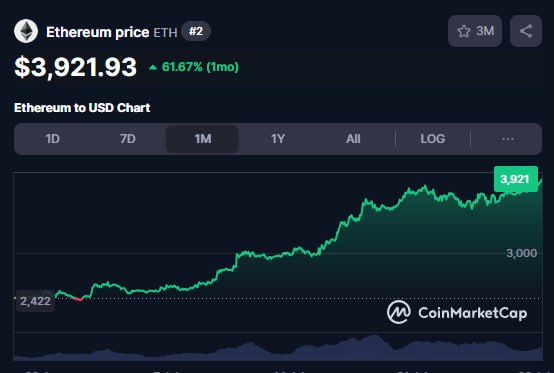Select the 1M time range tab
The width and height of the screenshot is (554, 373).
[202, 139]
